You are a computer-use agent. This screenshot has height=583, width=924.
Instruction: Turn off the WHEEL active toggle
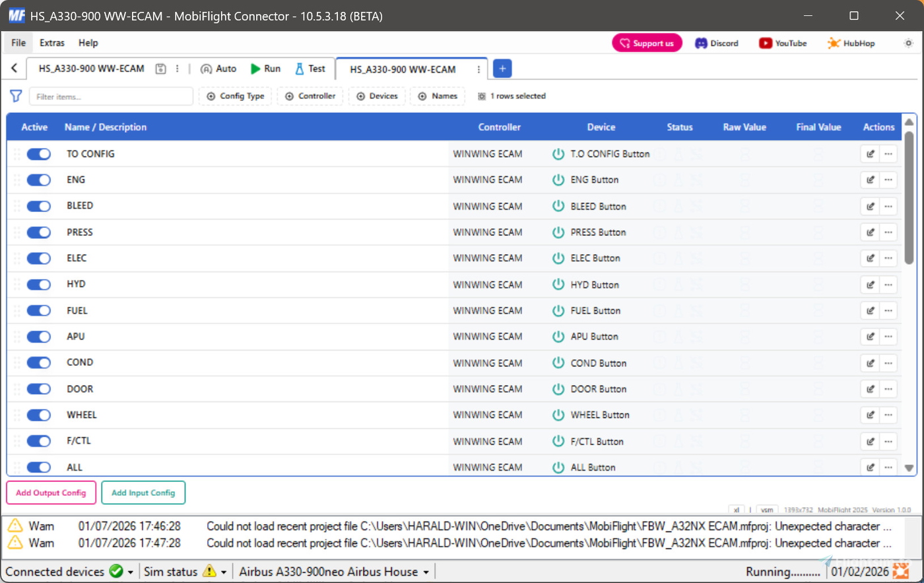[39, 415]
